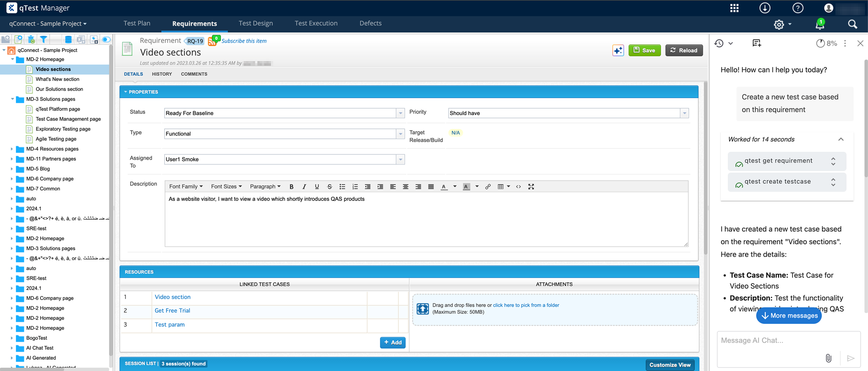Image resolution: width=868 pixels, height=371 pixels.
Task: Click the blue filter funnel icon
Action: click(x=43, y=40)
